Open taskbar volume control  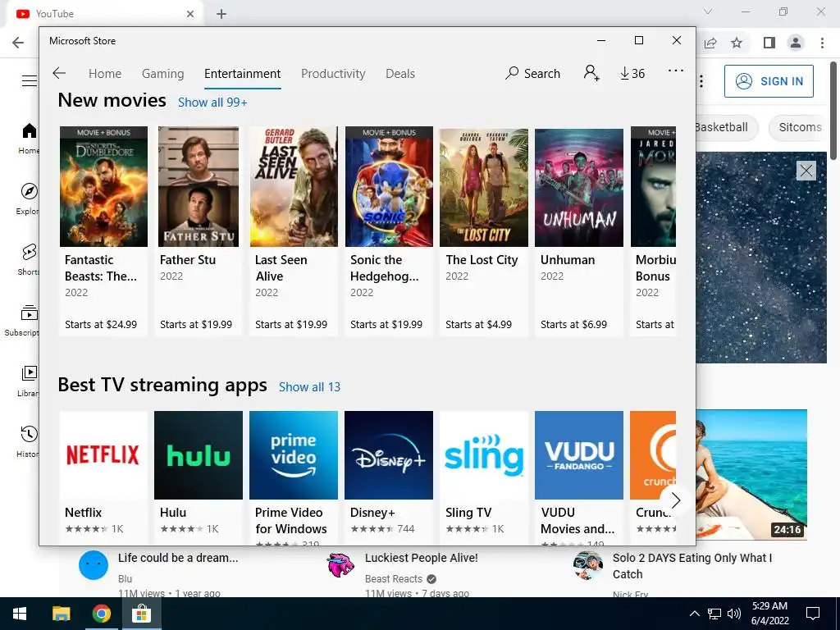tap(734, 614)
